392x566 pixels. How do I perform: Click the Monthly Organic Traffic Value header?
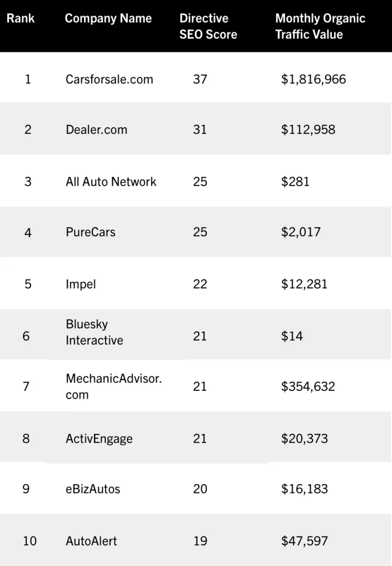pyautogui.click(x=320, y=26)
